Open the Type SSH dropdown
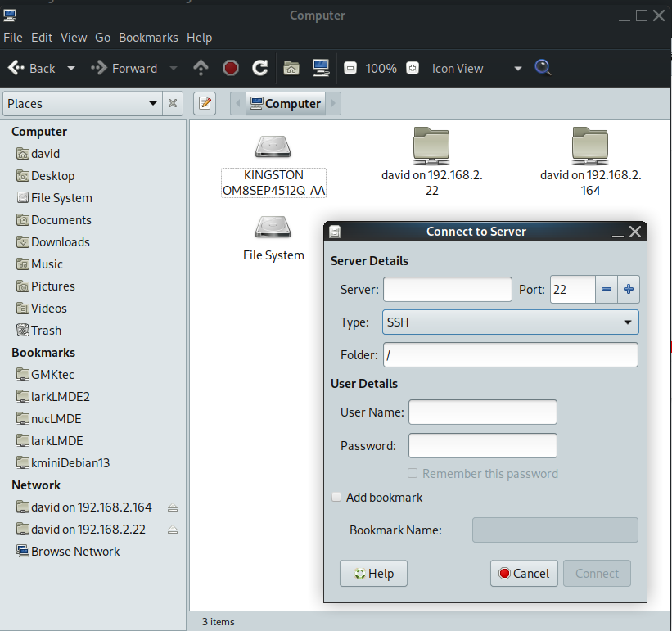672x631 pixels. (510, 322)
